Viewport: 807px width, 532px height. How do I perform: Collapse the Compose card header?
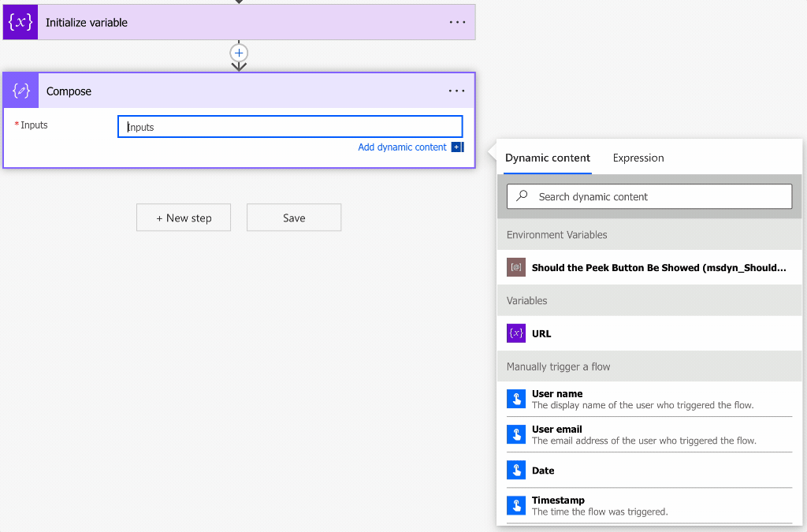(x=236, y=91)
